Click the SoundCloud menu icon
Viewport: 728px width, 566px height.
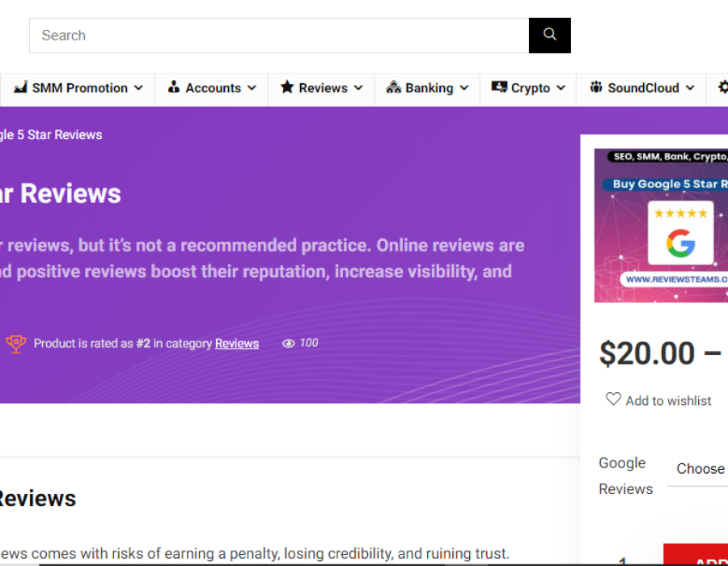coord(596,87)
